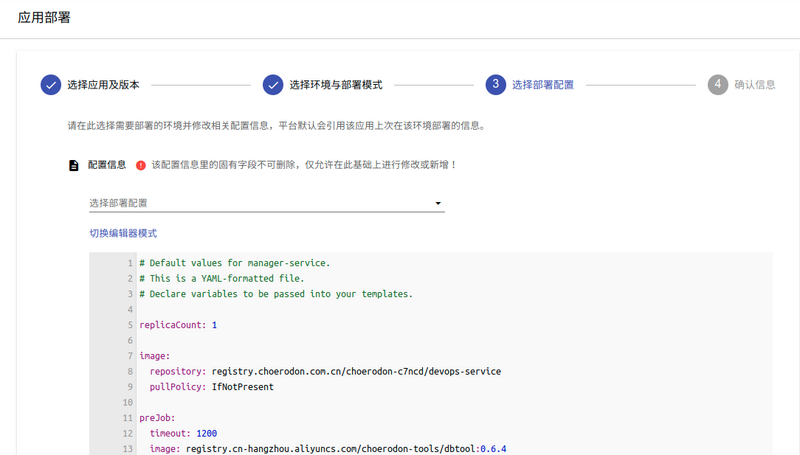Click line 2 'This is a YAML-formatted file'

tap(221, 279)
